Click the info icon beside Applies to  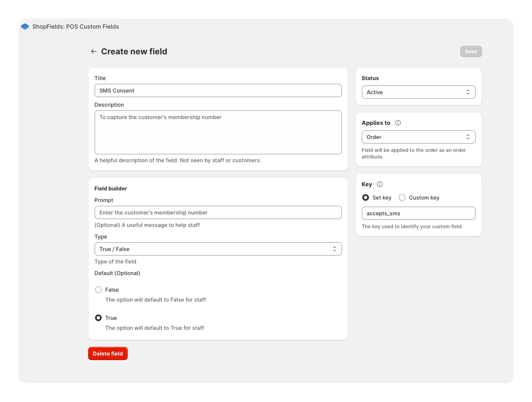click(398, 122)
